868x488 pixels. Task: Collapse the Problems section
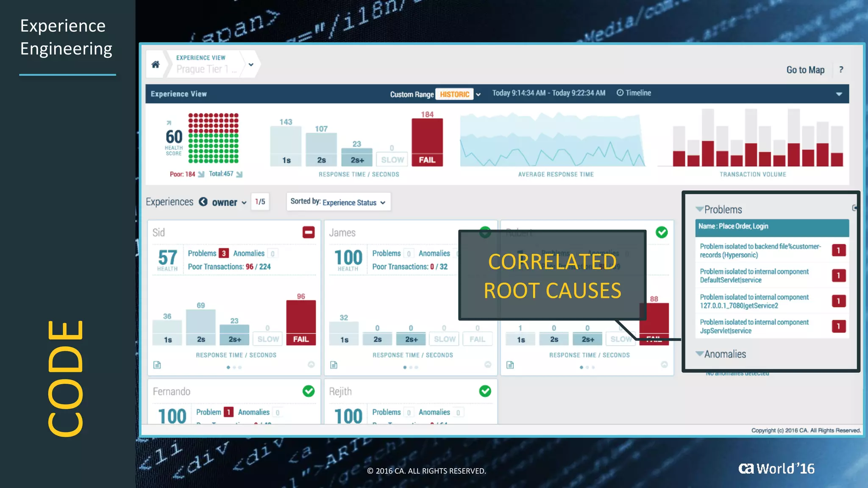coord(700,209)
